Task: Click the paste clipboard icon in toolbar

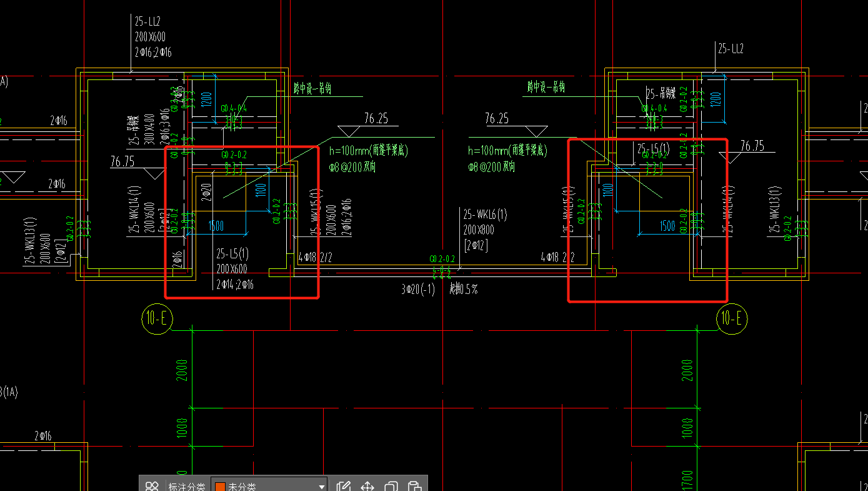Action: pyautogui.click(x=414, y=487)
